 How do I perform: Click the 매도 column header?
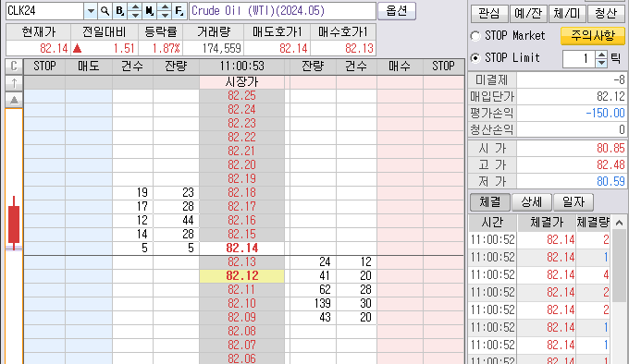coord(89,67)
